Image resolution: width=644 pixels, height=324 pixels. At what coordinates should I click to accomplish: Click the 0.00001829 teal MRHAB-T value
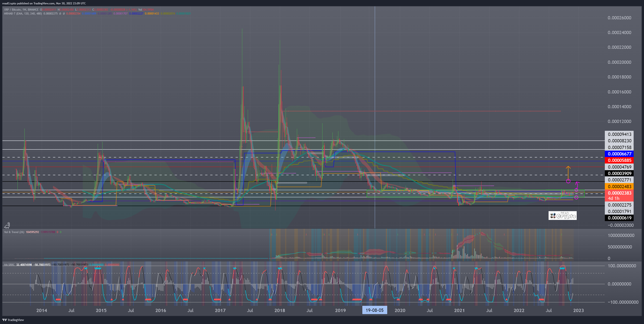click(183, 14)
